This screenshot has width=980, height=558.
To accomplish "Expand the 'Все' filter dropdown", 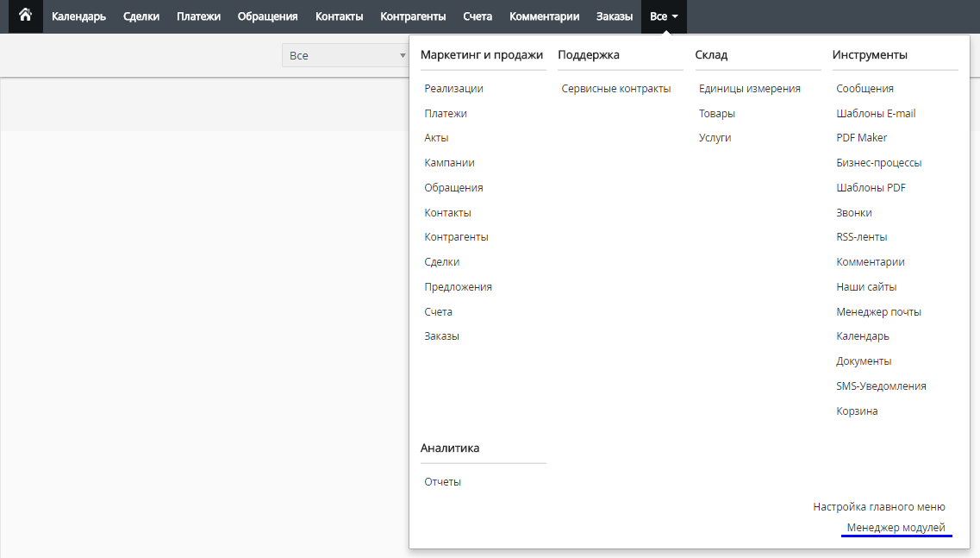I will (345, 55).
